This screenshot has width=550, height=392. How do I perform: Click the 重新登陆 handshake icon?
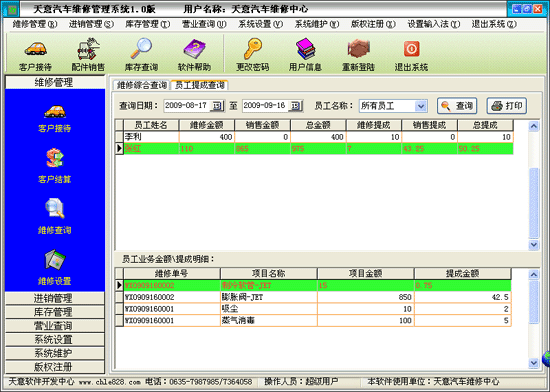pyautogui.click(x=358, y=55)
